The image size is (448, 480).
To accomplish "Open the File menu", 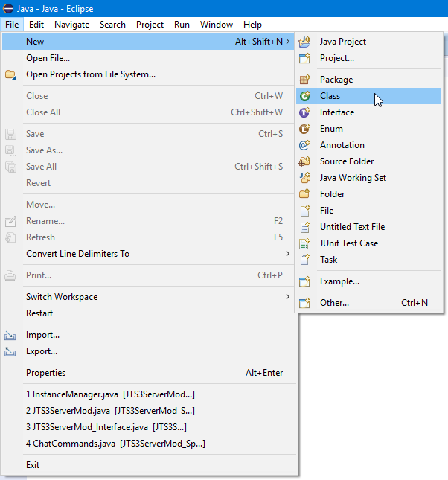I will tap(12, 25).
